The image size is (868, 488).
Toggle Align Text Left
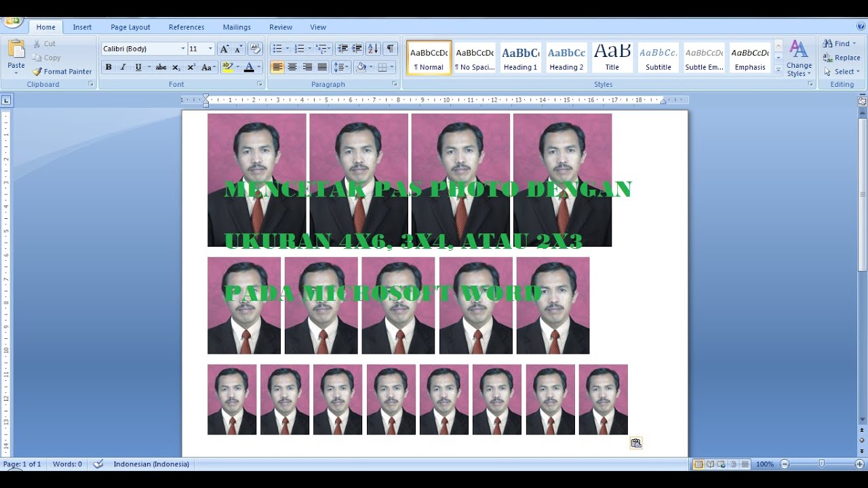277,67
